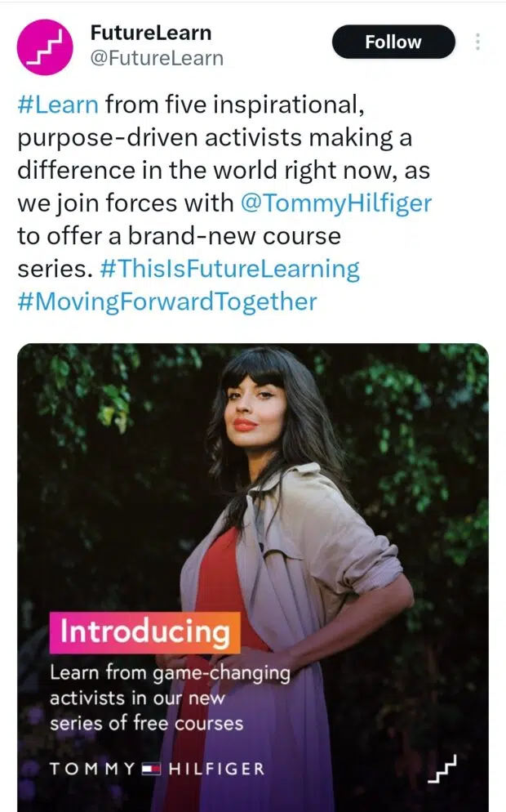Click the @FutureLearn handle
The height and width of the screenshot is (812, 506).
[157, 59]
